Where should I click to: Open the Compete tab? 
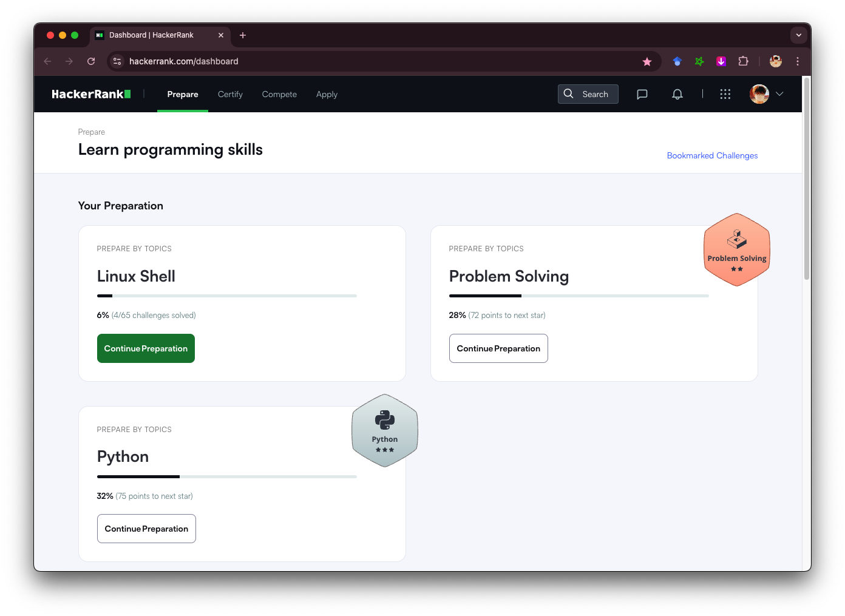click(279, 94)
